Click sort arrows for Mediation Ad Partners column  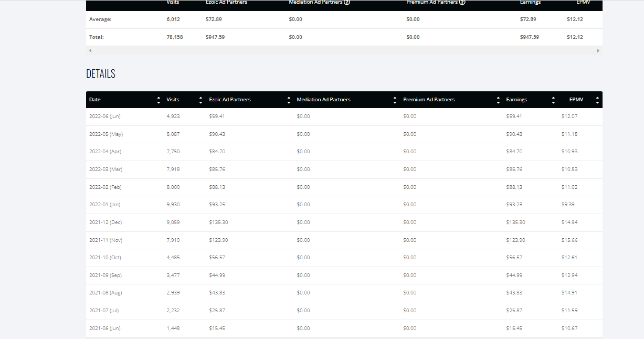tap(395, 100)
